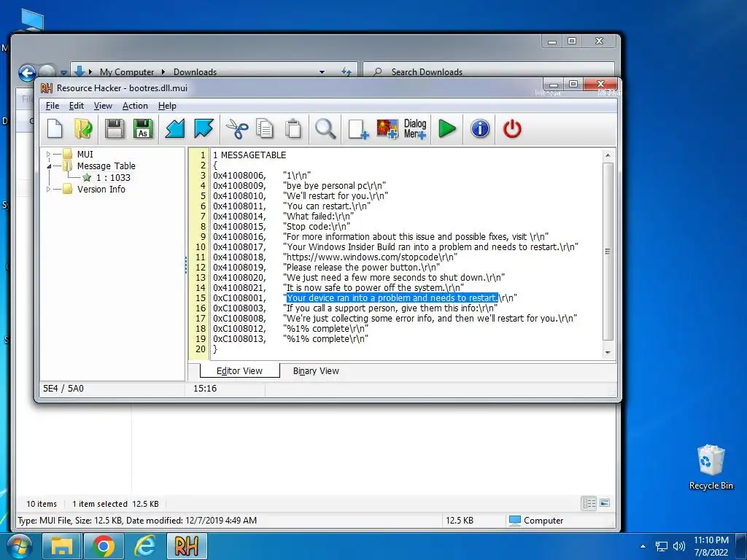Viewport: 747px width, 560px height.
Task: Click the Search Downloads field
Action: 488,71
